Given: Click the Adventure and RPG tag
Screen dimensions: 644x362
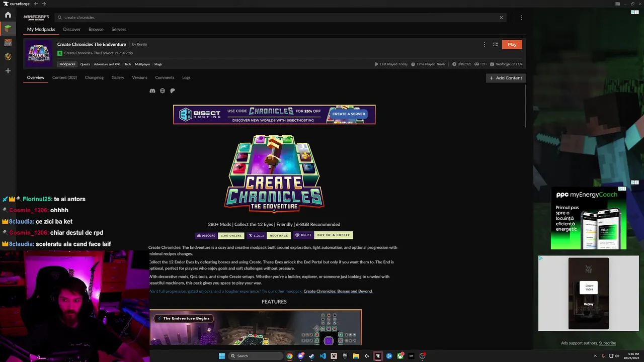Looking at the screenshot, I should click(x=107, y=64).
